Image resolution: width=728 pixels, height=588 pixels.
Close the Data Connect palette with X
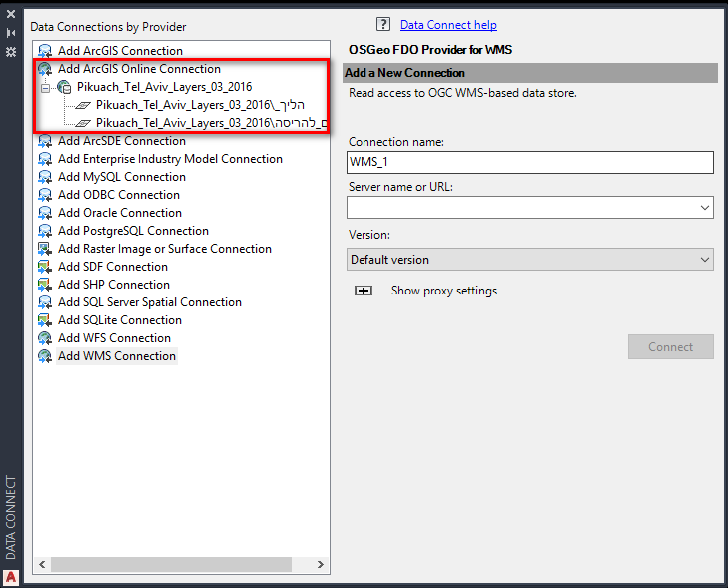click(x=11, y=14)
